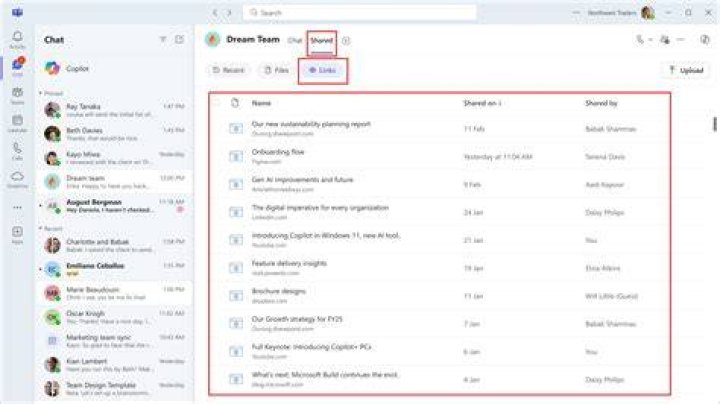This screenshot has height=404, width=720.
Task: Open Full Keynote: Introducing Copilot+ PCs link
Action: click(311, 347)
